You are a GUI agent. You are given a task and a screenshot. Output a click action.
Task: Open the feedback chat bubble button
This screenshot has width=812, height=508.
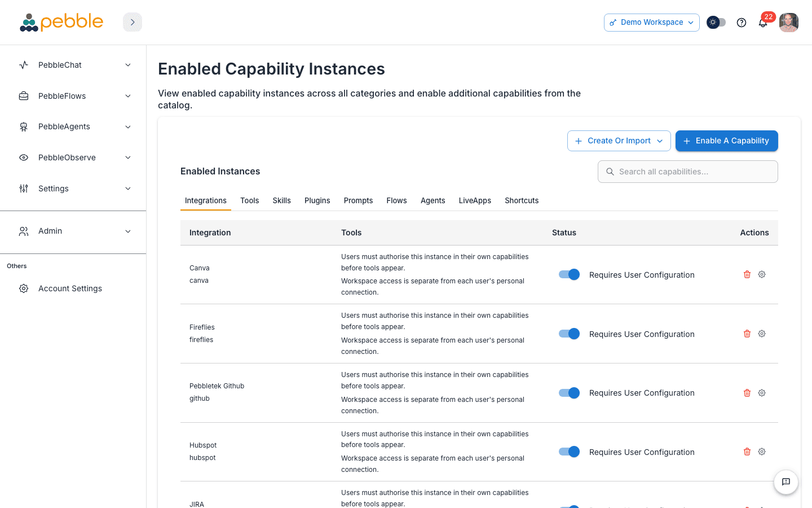pos(786,482)
